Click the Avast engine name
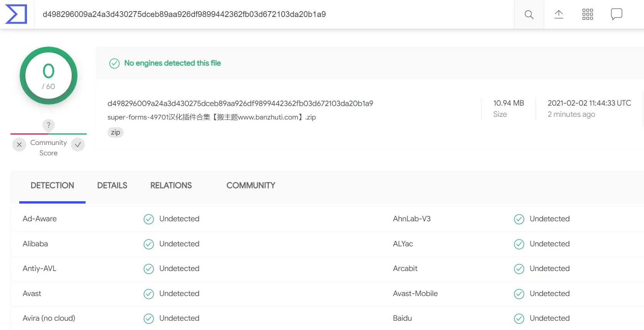This screenshot has height=330, width=644. click(x=32, y=294)
